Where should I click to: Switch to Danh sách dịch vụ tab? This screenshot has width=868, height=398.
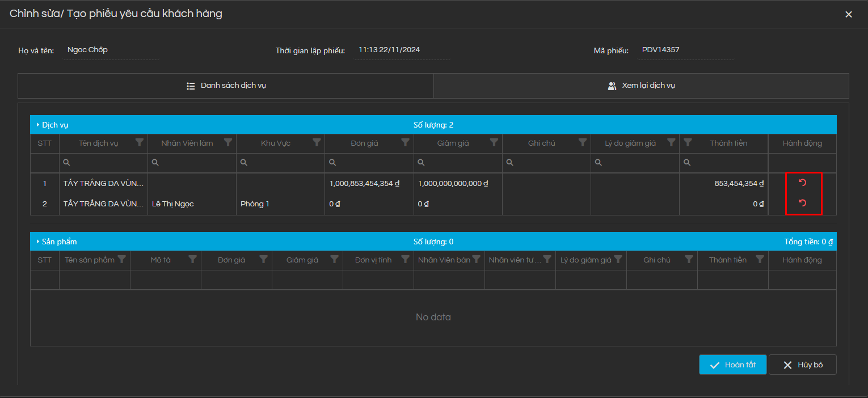coord(226,86)
